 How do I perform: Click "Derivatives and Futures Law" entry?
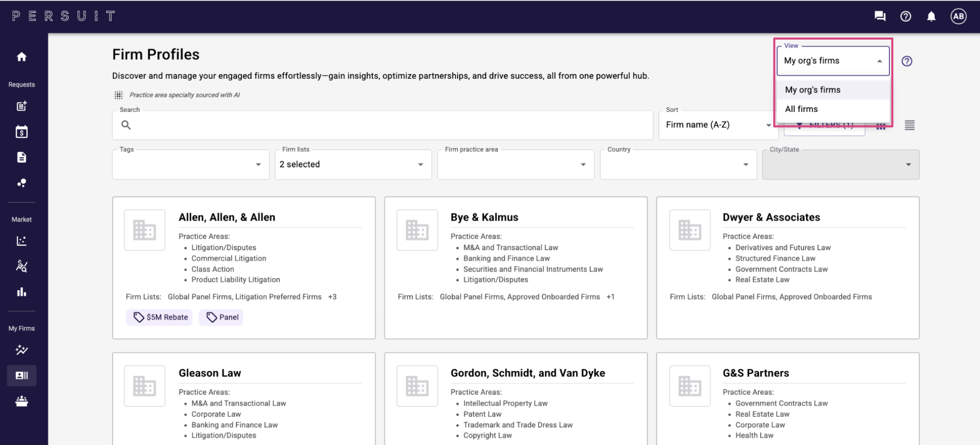pos(783,248)
